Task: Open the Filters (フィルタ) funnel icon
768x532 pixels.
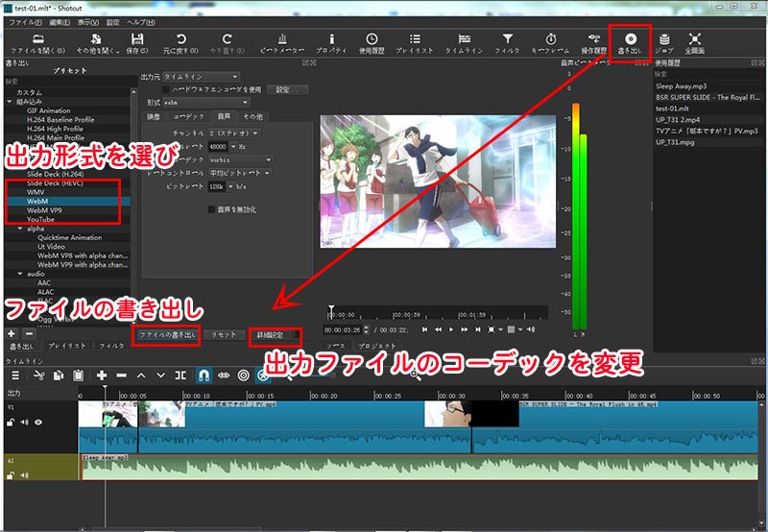Action: [x=508, y=39]
